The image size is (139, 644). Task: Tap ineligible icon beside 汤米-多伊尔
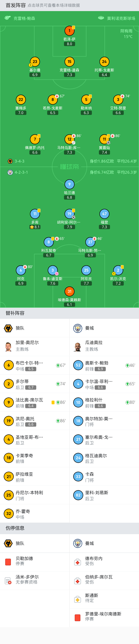(x=8, y=581)
